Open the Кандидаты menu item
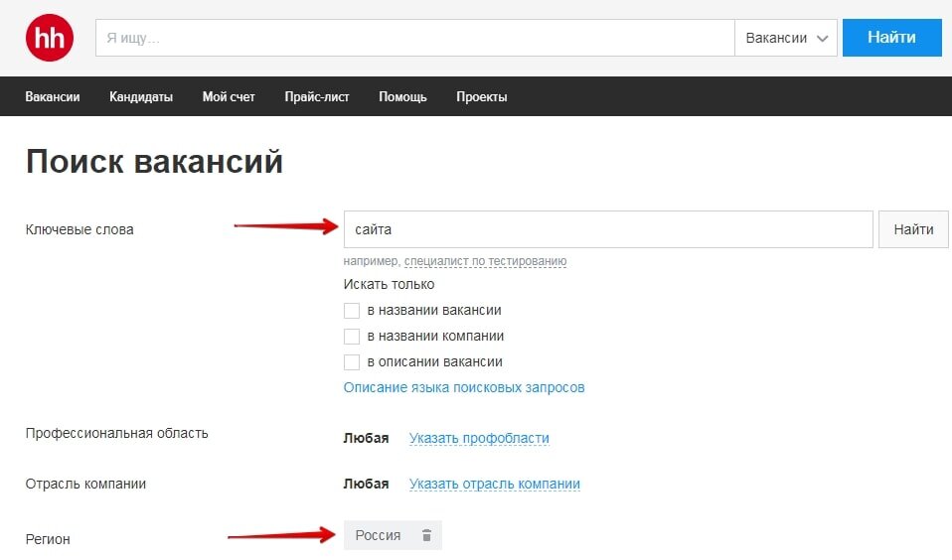952x560 pixels. [x=141, y=96]
